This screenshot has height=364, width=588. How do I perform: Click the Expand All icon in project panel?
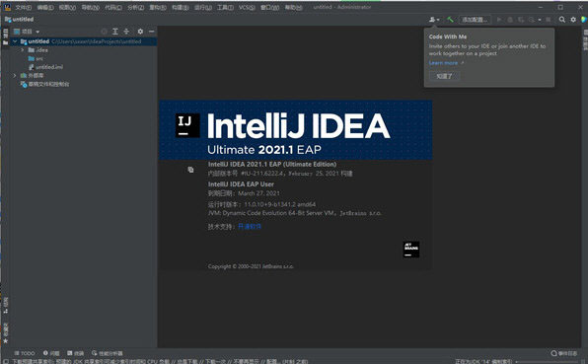115,32
